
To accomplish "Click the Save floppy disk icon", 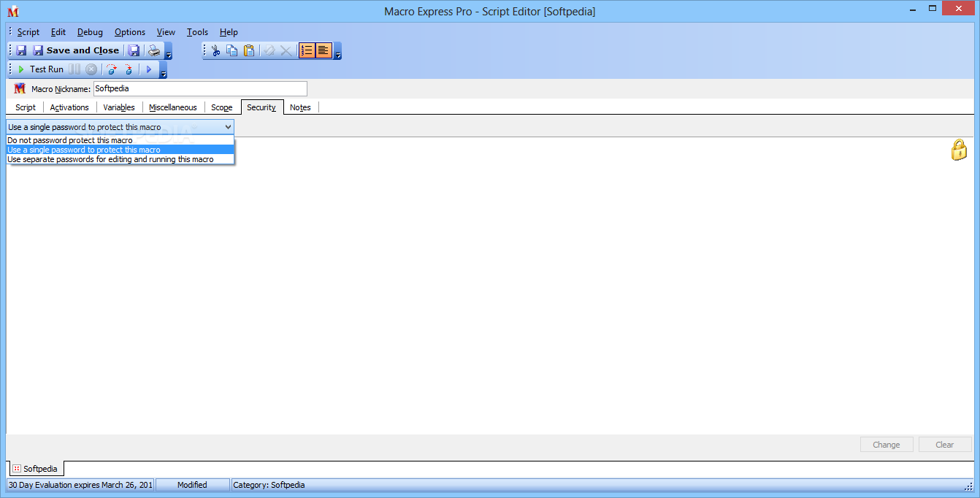I will tap(21, 50).
